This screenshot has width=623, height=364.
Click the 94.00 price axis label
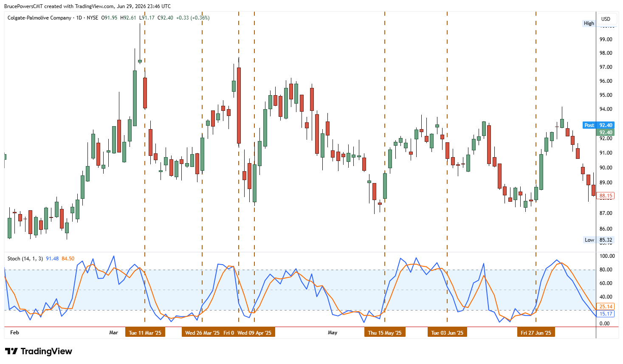(x=606, y=109)
